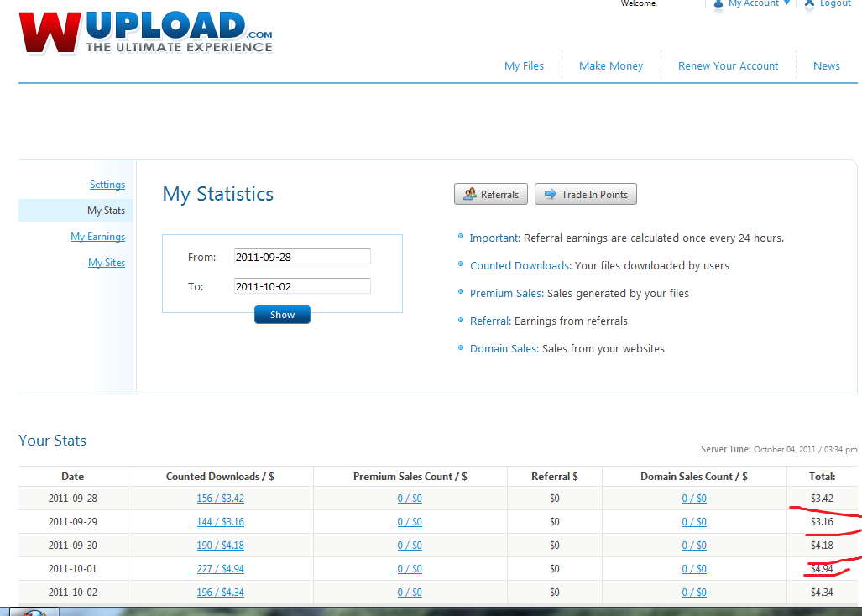Open premium sales link for 2011-10-01

point(410,569)
